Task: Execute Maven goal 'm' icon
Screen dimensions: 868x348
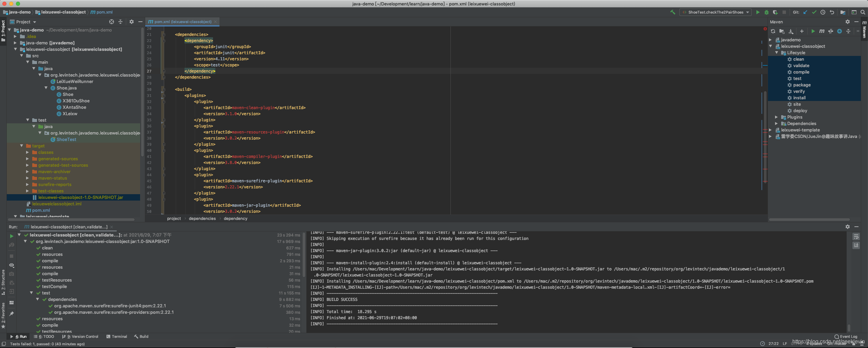Action: tap(822, 31)
